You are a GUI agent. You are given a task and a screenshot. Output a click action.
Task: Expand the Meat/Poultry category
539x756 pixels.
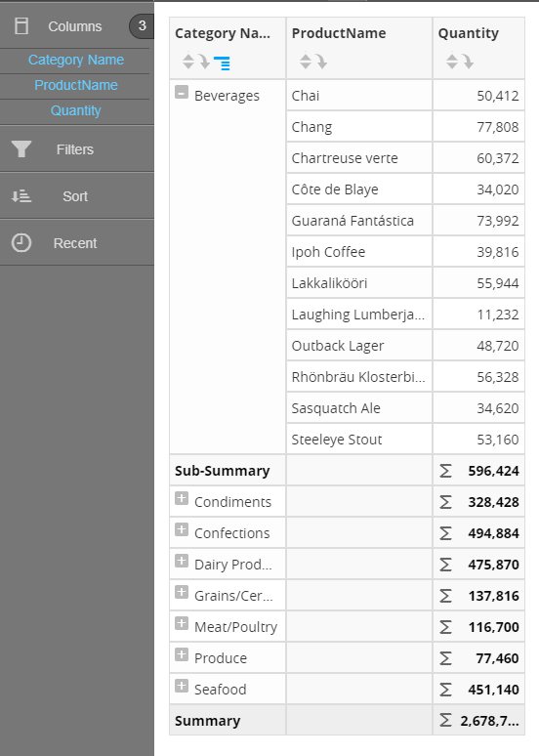click(182, 623)
